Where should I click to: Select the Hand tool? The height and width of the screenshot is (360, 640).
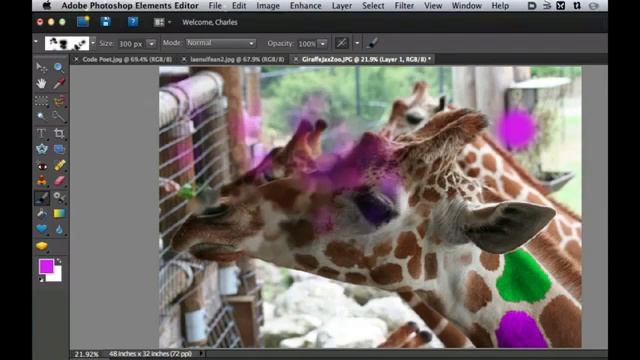tap(41, 84)
